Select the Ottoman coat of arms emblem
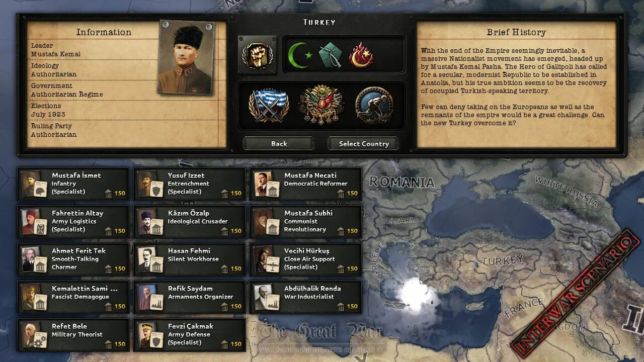This screenshot has width=644, height=362. tap(321, 105)
